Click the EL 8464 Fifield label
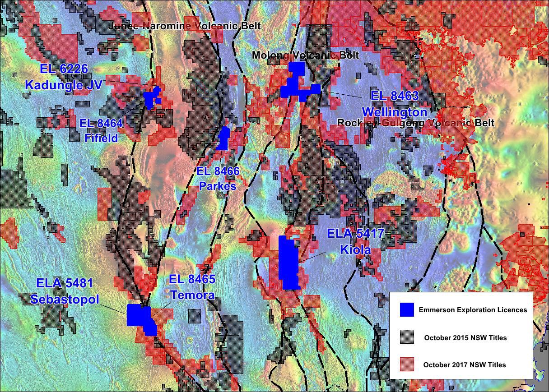Viewport: 549px width, 392px height. point(101,130)
